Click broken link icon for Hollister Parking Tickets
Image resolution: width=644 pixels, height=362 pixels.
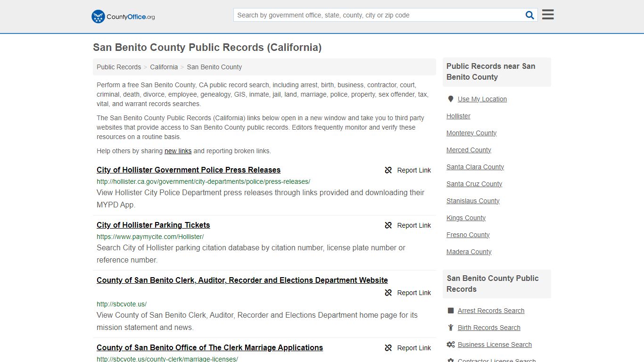point(388,225)
